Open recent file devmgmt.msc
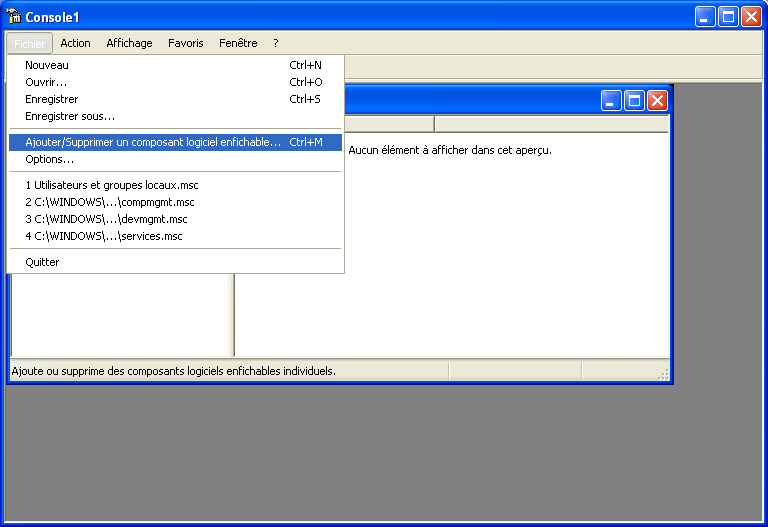 point(175,219)
